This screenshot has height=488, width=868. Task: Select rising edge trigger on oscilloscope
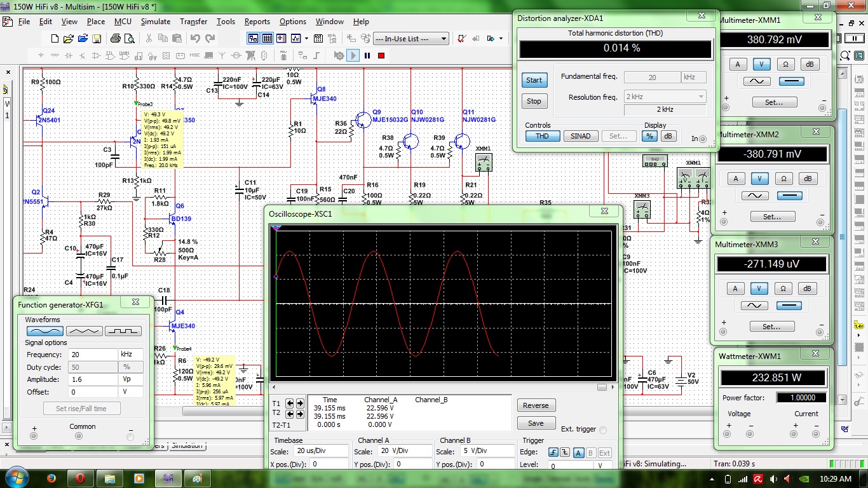[552, 453]
